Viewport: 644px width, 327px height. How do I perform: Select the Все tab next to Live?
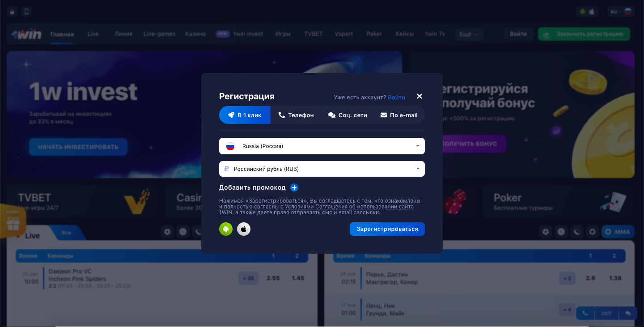[x=67, y=233]
